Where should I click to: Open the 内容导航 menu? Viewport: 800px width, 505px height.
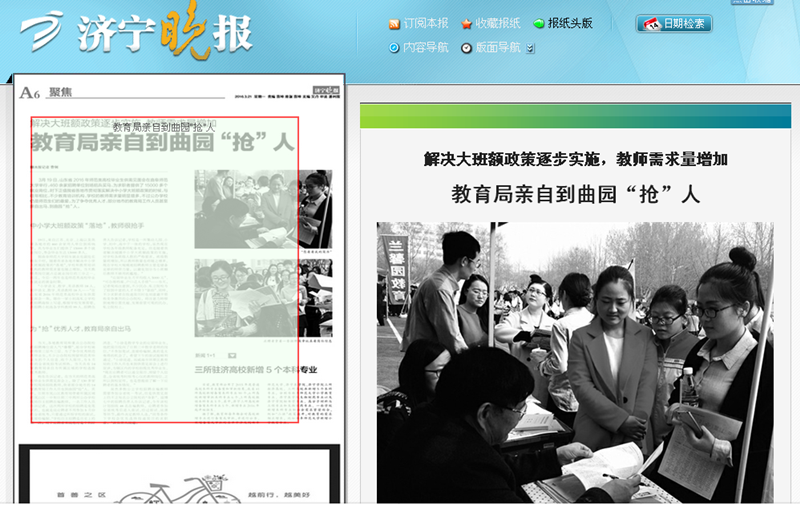pyautogui.click(x=425, y=48)
